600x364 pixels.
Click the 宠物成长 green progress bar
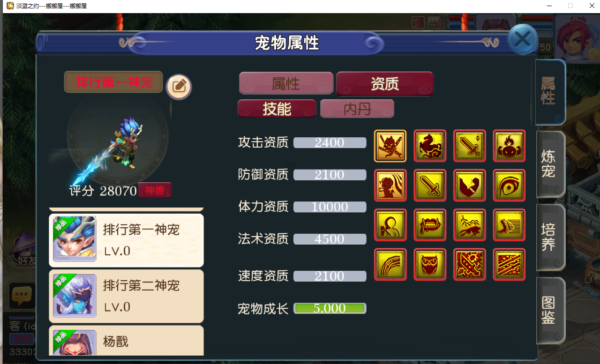click(x=330, y=308)
